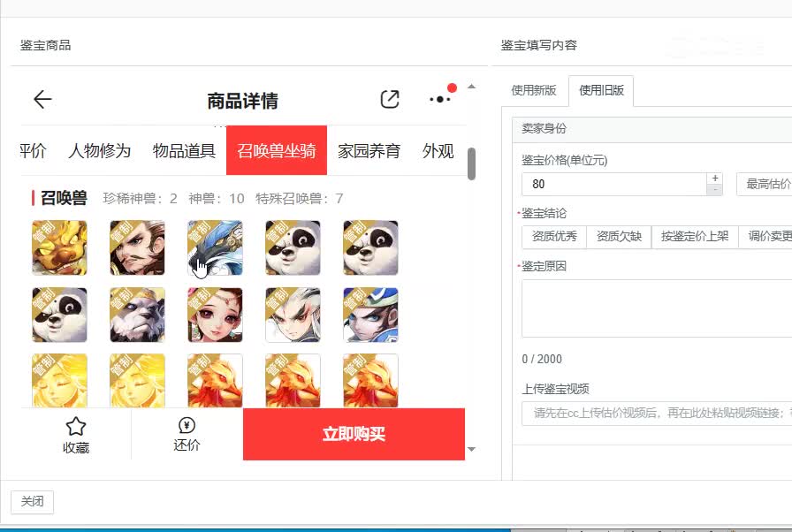Switch to the 使用旧版 tab
792x532 pixels.
[x=601, y=90]
